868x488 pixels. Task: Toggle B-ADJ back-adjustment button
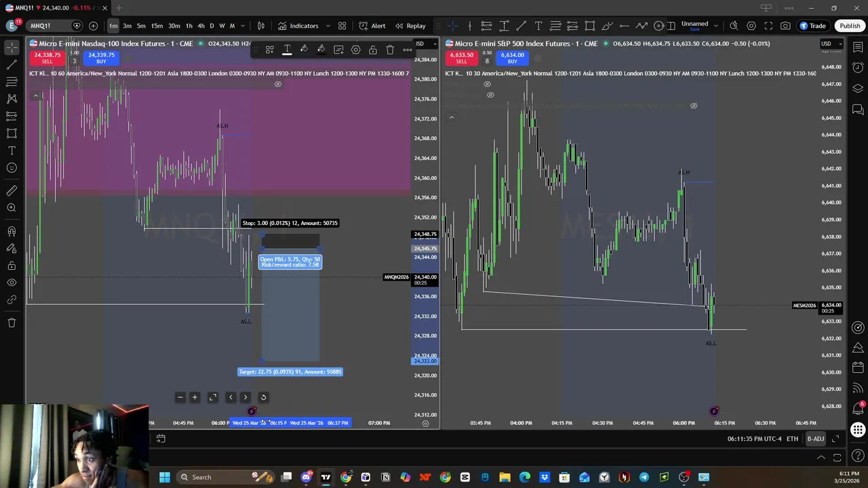pyautogui.click(x=815, y=439)
